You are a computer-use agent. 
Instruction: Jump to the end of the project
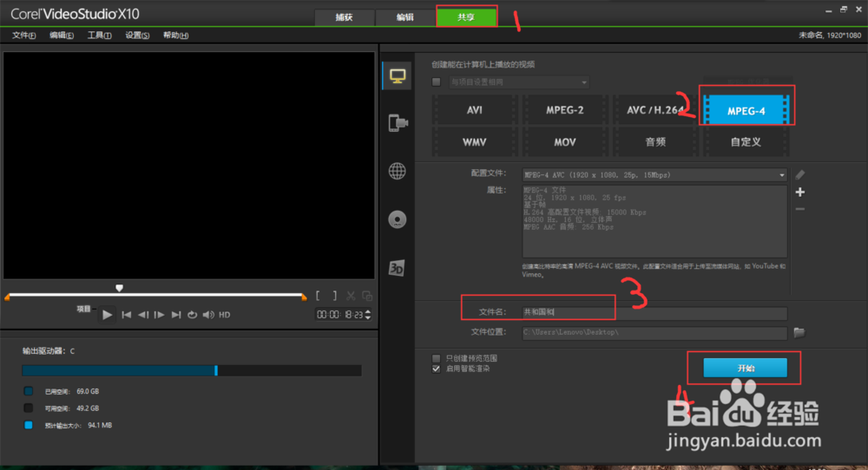tap(176, 315)
